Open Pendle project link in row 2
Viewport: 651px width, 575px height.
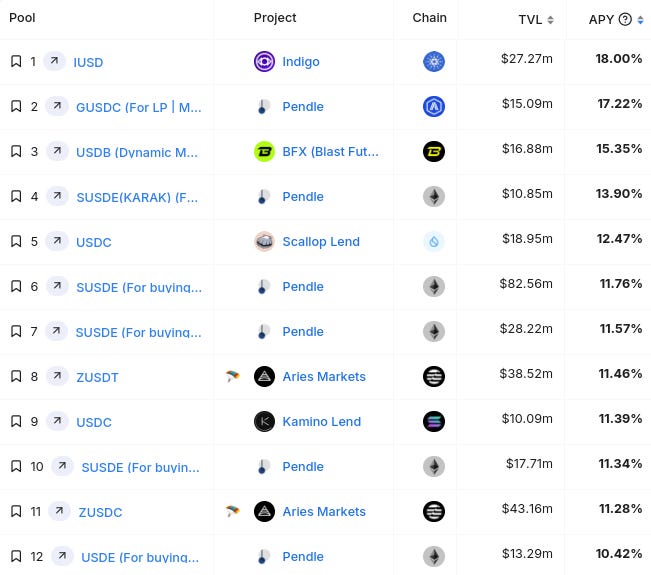click(303, 106)
